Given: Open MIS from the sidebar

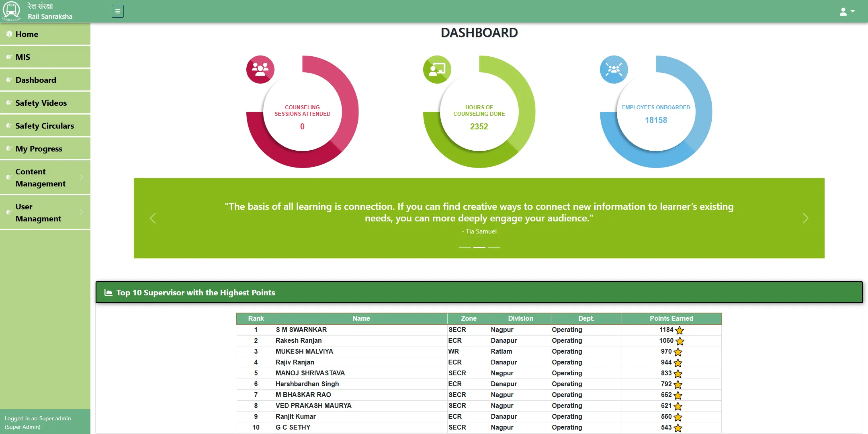Looking at the screenshot, I should (x=45, y=57).
